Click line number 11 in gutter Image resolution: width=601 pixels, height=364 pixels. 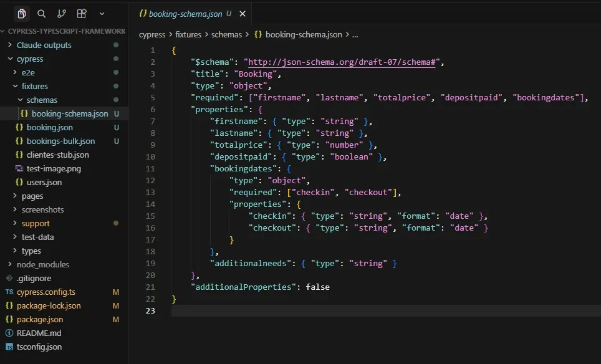[150, 168]
